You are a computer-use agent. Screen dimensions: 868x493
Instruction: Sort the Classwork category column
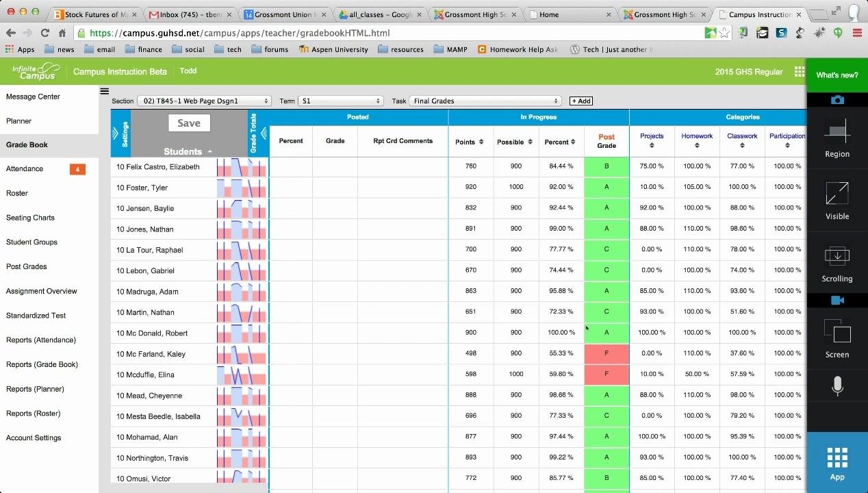[742, 145]
